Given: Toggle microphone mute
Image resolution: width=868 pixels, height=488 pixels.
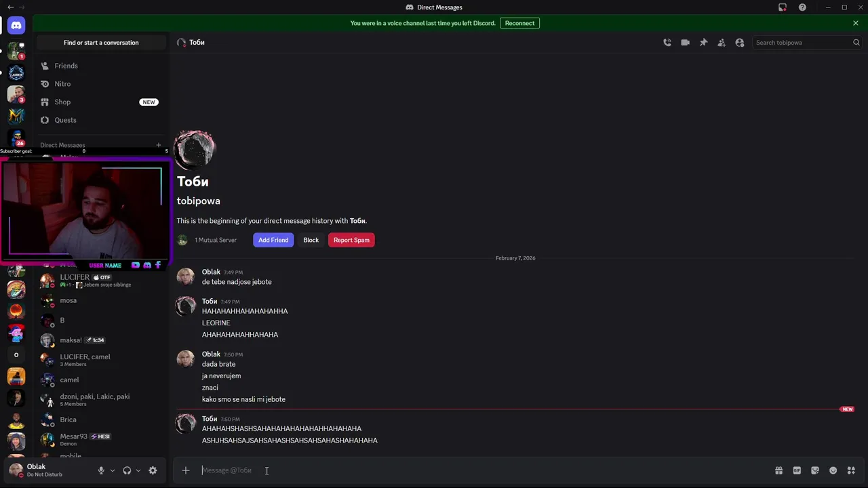Looking at the screenshot, I should [x=101, y=470].
